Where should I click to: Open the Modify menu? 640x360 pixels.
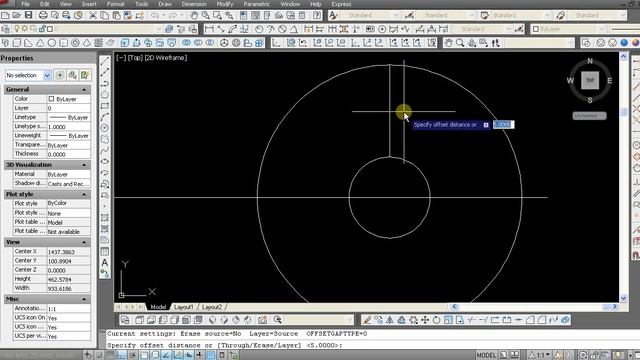(x=225, y=4)
